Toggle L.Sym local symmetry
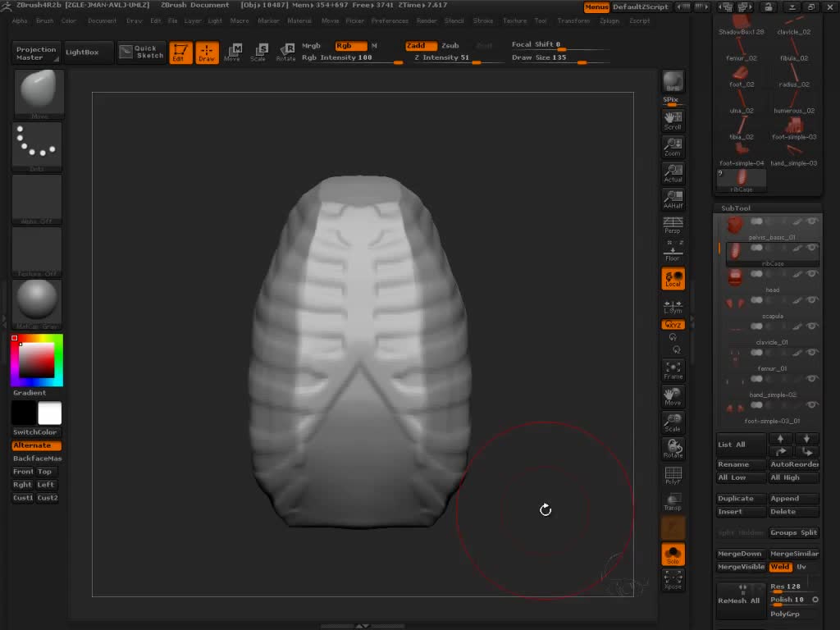 [x=673, y=307]
